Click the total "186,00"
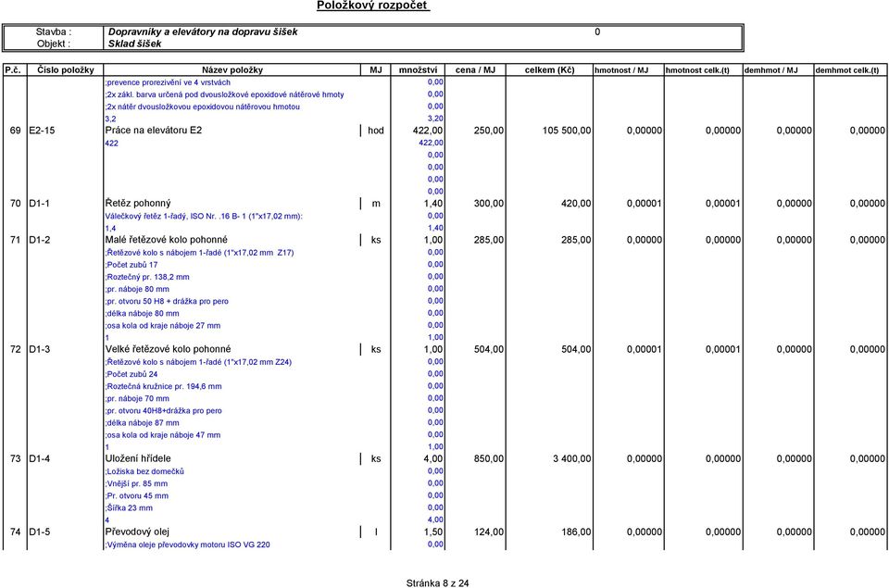 576,532
